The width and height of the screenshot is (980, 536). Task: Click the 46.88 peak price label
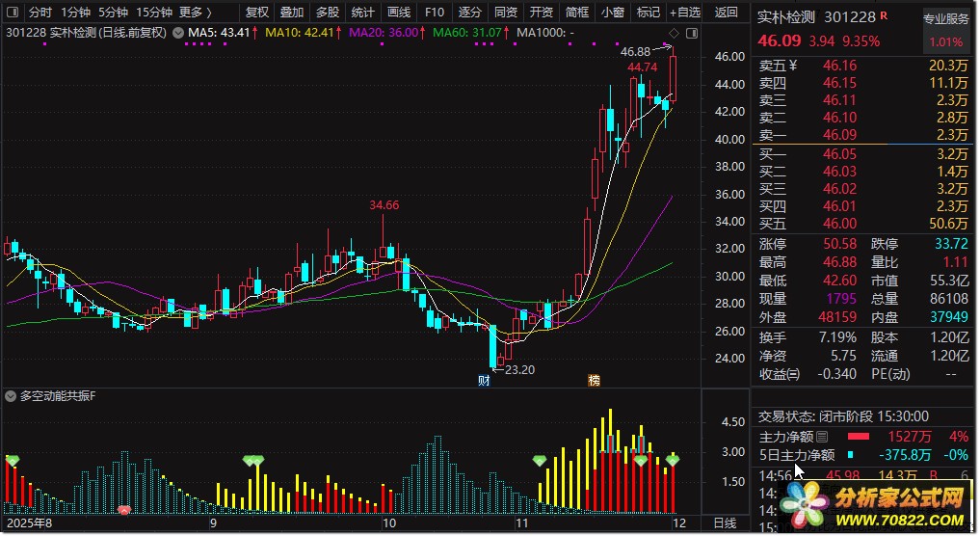[635, 52]
